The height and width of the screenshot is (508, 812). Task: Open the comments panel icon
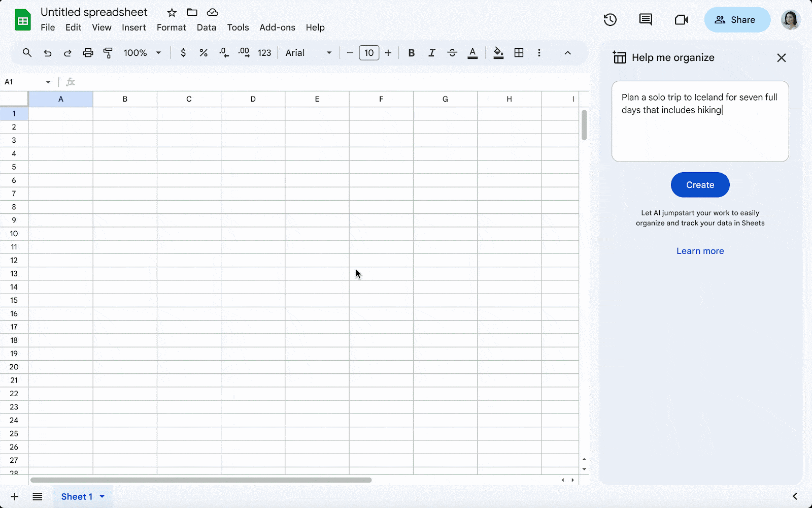pos(646,20)
